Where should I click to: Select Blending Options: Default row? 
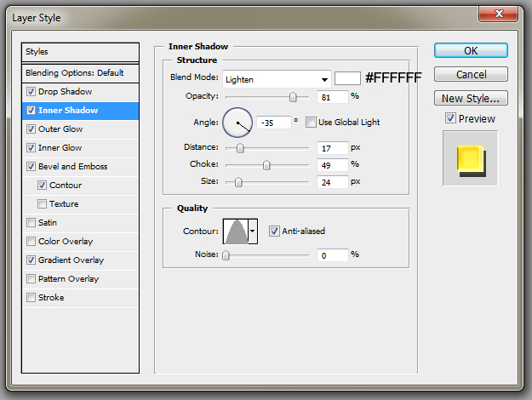click(80, 73)
